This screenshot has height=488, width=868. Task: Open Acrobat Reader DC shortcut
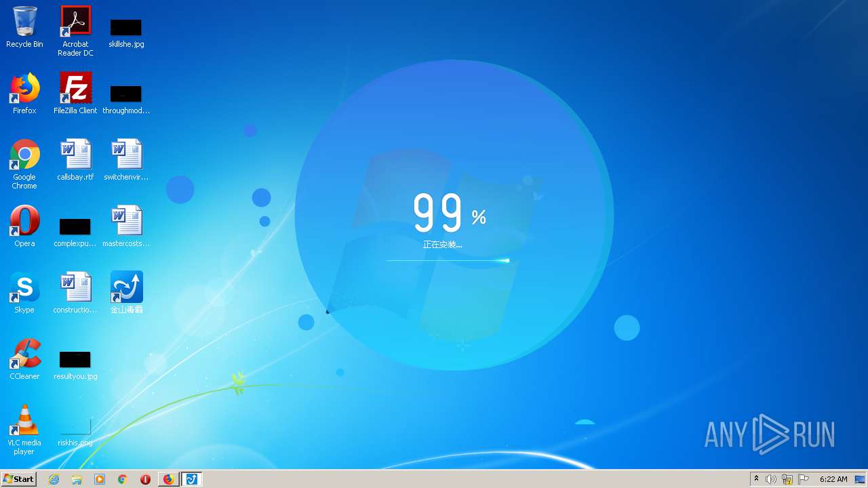[x=75, y=30]
